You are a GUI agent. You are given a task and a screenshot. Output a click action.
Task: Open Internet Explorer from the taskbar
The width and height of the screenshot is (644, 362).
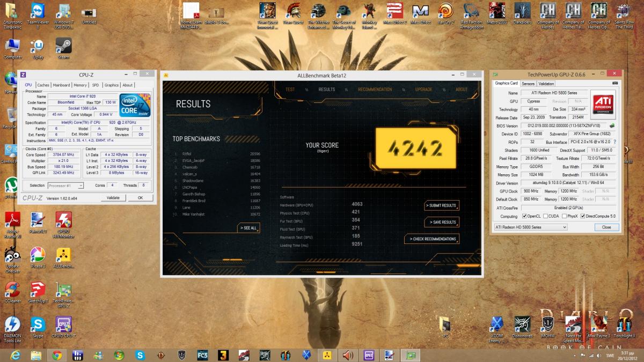(14, 354)
